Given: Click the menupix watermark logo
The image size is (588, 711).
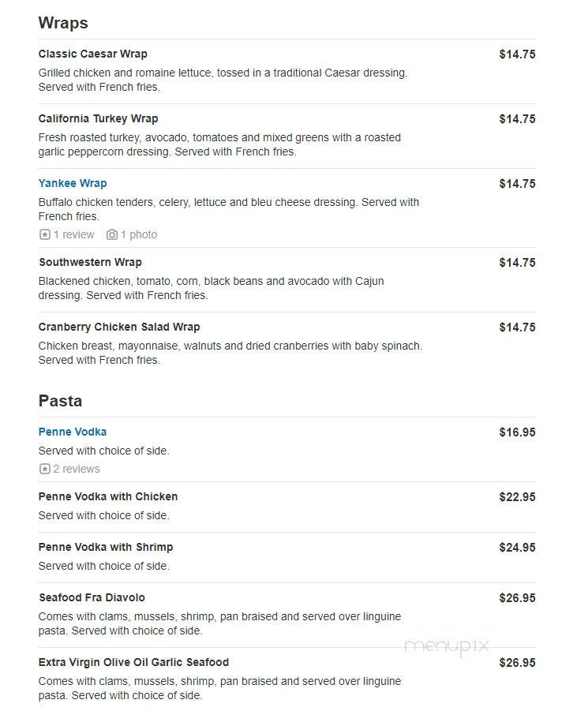Looking at the screenshot, I should [447, 646].
